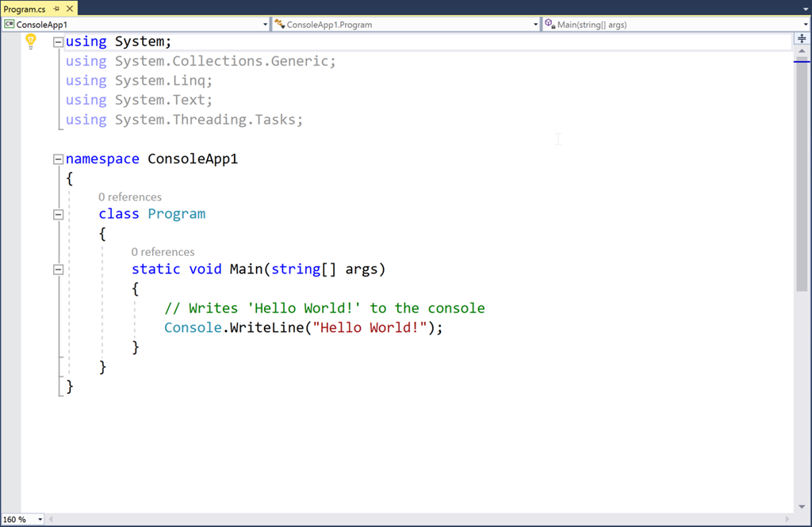Viewport: 812px width, 527px height.
Task: Click the horizontal scrollbar right arrow
Action: click(x=787, y=520)
